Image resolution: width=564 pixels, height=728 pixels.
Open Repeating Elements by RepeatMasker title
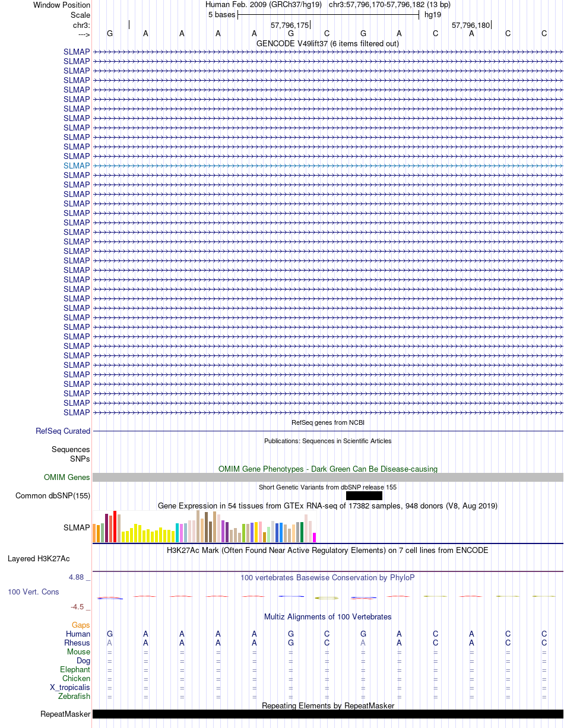328,705
